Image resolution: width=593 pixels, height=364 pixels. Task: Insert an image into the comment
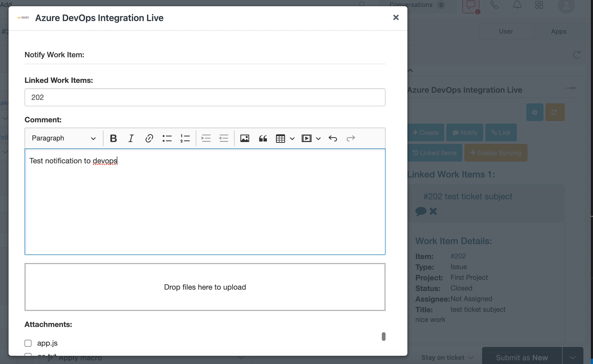coord(245,138)
